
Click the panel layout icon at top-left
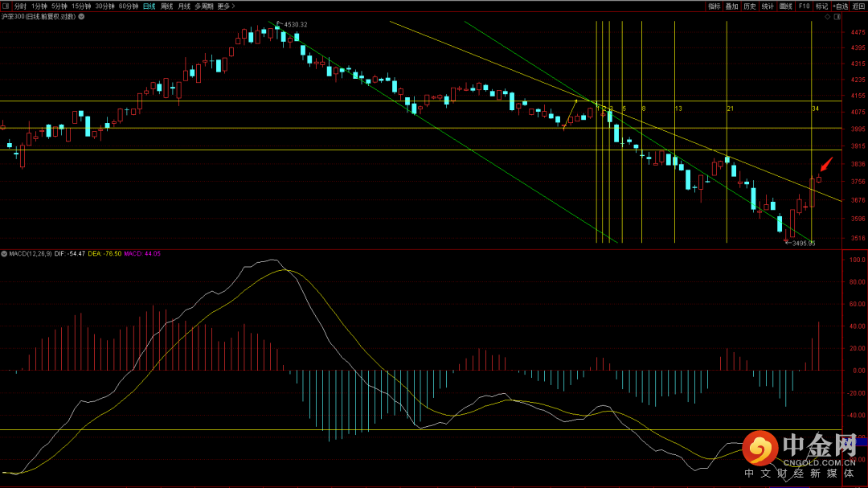[x=6, y=6]
